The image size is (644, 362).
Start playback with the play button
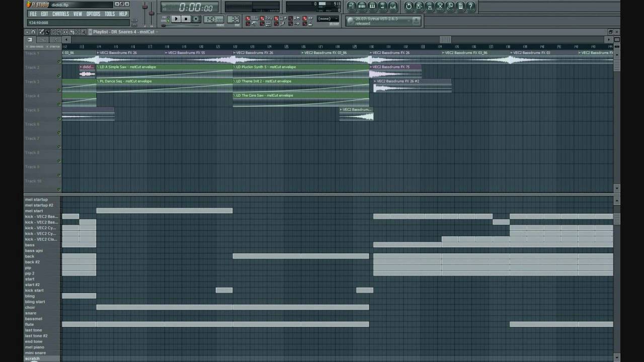point(176,19)
